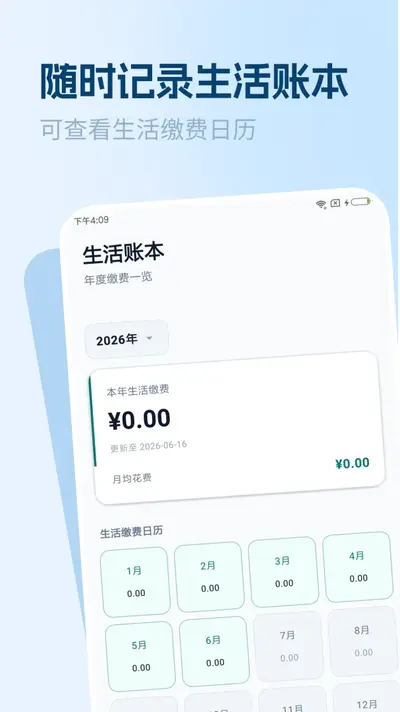
Task: Tap the status bar time 下午4:09
Action: (x=91, y=220)
